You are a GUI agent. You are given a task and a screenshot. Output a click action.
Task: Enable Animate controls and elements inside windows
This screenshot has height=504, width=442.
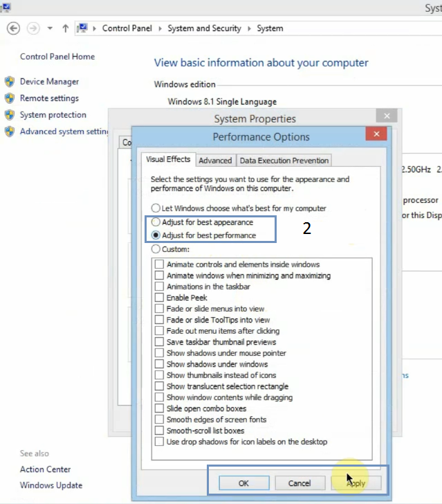pyautogui.click(x=159, y=264)
